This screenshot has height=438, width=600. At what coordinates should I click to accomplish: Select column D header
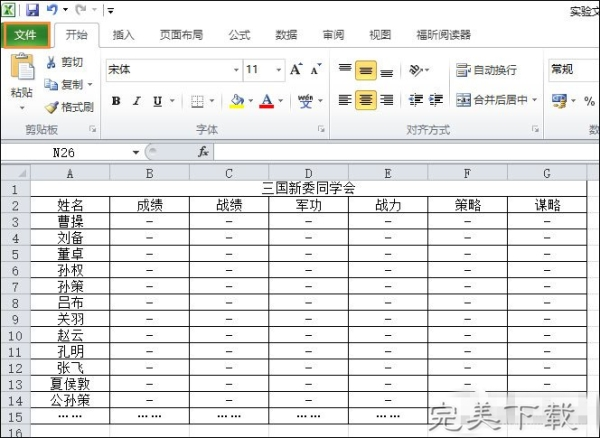click(308, 173)
